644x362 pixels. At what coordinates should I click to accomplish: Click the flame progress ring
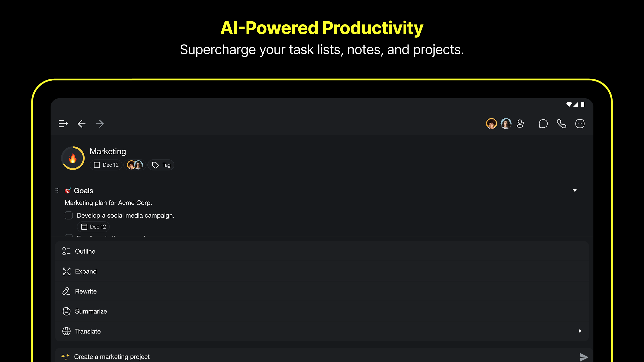click(73, 158)
